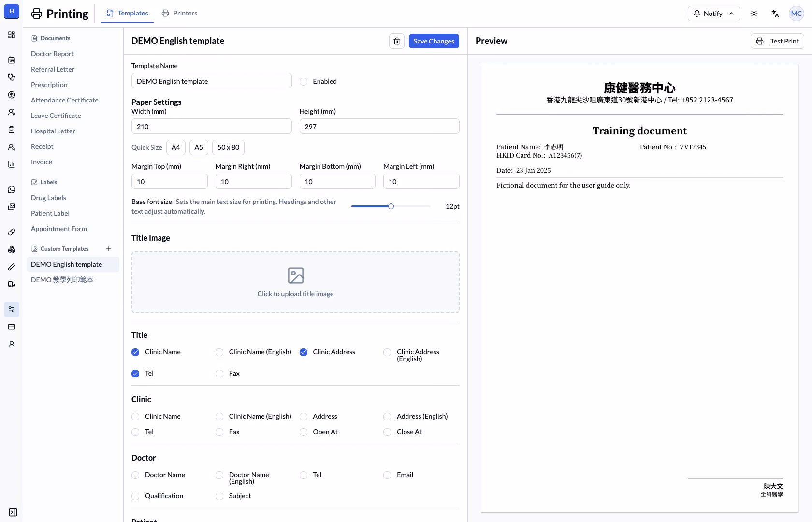Screen dimensions: 812x522
Task: Click the bar chart reports icon in sidebar
Action: pos(12,164)
